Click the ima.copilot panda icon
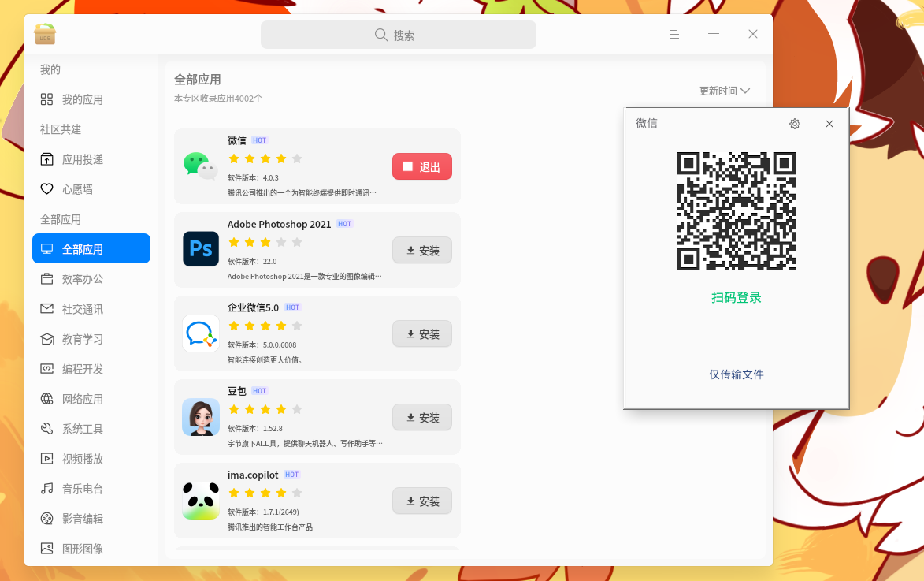 pyautogui.click(x=201, y=501)
